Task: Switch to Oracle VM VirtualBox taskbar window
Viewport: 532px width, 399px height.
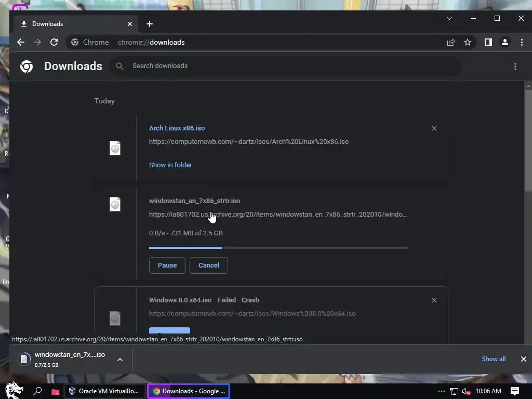Action: (x=104, y=391)
